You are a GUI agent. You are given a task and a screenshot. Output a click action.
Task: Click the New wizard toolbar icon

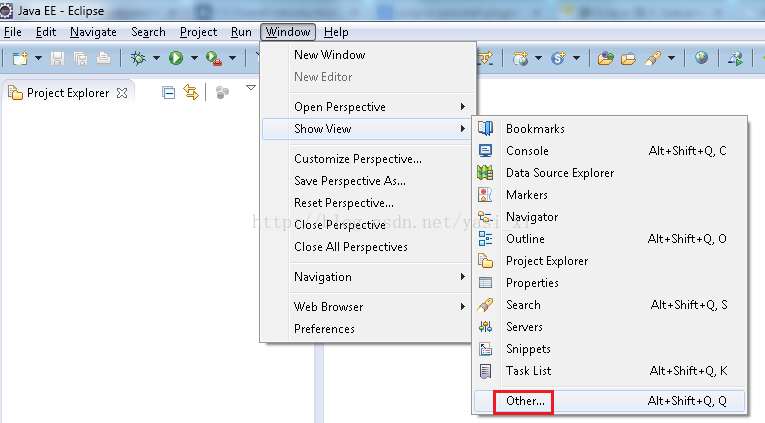pyautogui.click(x=20, y=59)
